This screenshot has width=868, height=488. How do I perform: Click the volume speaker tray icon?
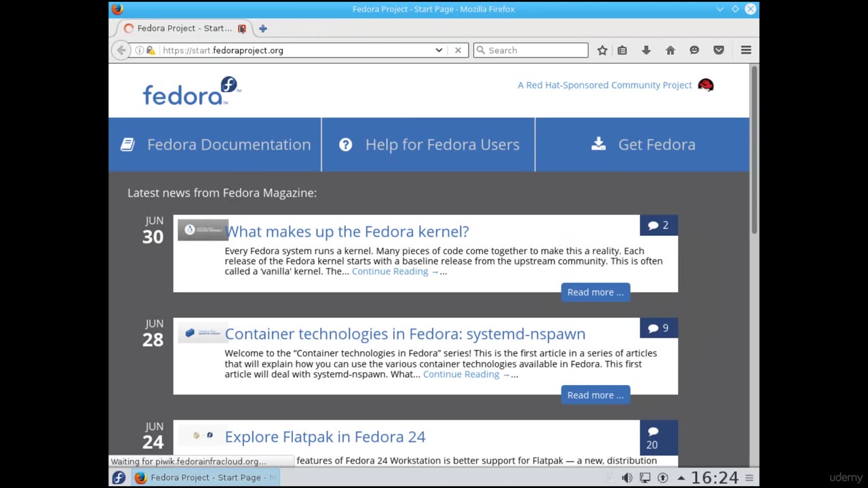pyautogui.click(x=627, y=478)
